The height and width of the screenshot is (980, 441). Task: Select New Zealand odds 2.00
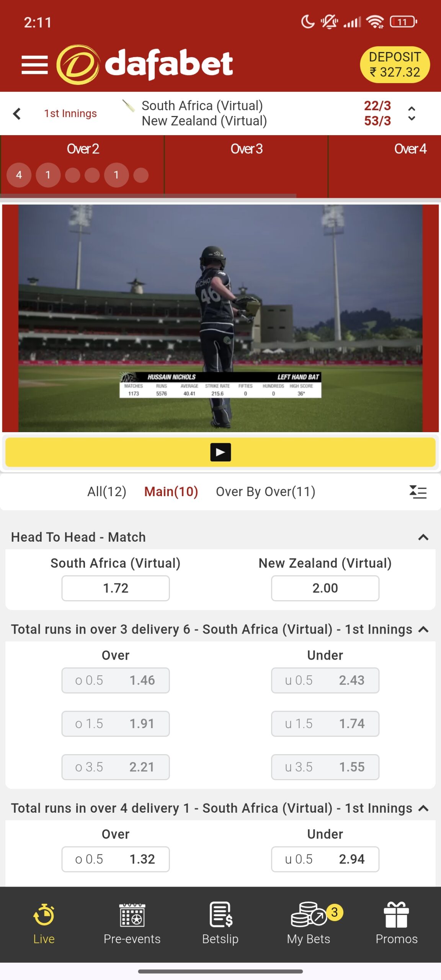[325, 588]
